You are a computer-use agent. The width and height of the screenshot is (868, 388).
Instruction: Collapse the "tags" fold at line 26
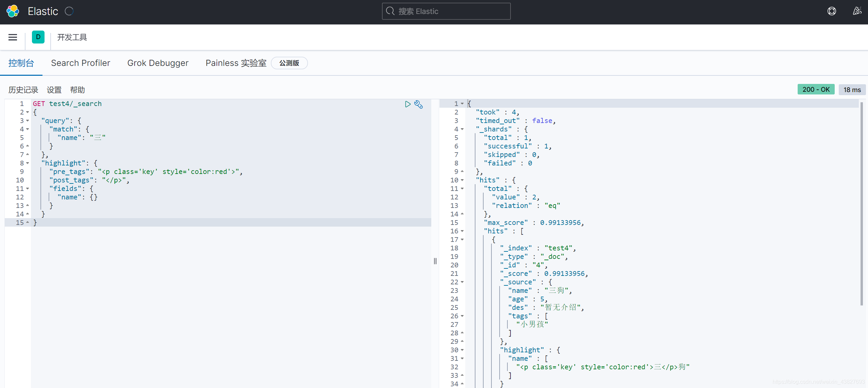click(x=462, y=316)
